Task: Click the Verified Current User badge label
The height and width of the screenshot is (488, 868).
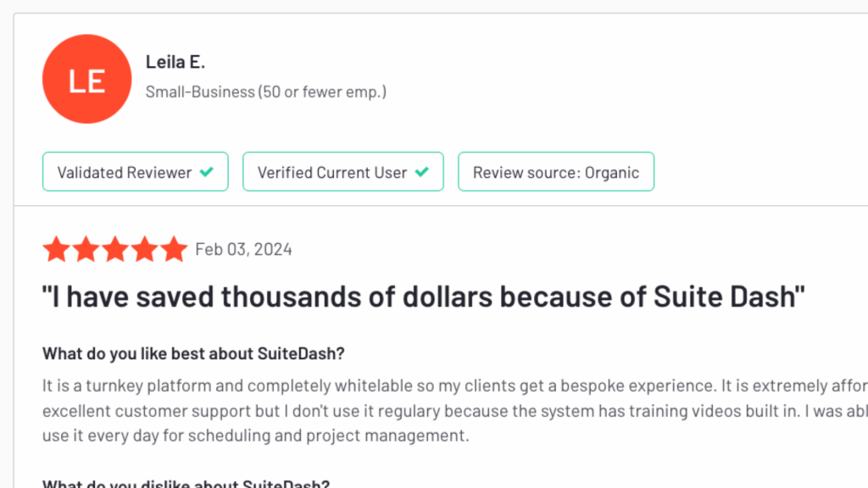Action: [x=332, y=172]
